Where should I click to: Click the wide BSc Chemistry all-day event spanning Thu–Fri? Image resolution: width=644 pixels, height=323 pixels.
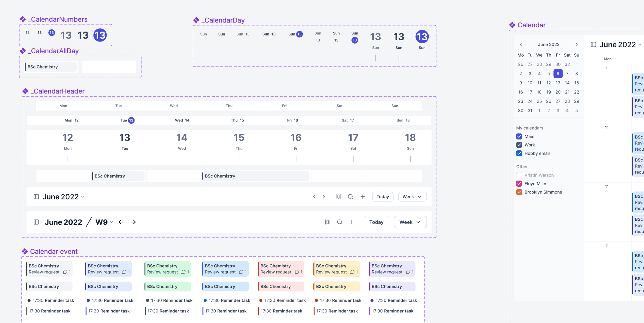click(x=256, y=176)
